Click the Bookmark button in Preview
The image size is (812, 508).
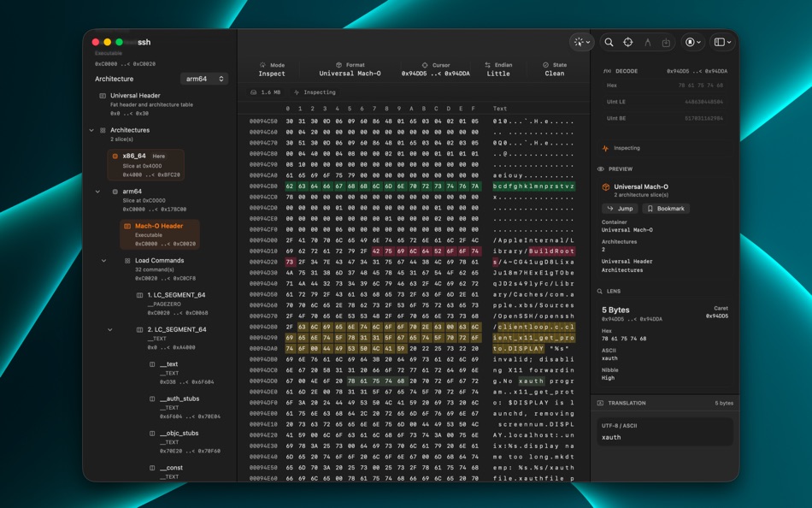[x=666, y=209]
